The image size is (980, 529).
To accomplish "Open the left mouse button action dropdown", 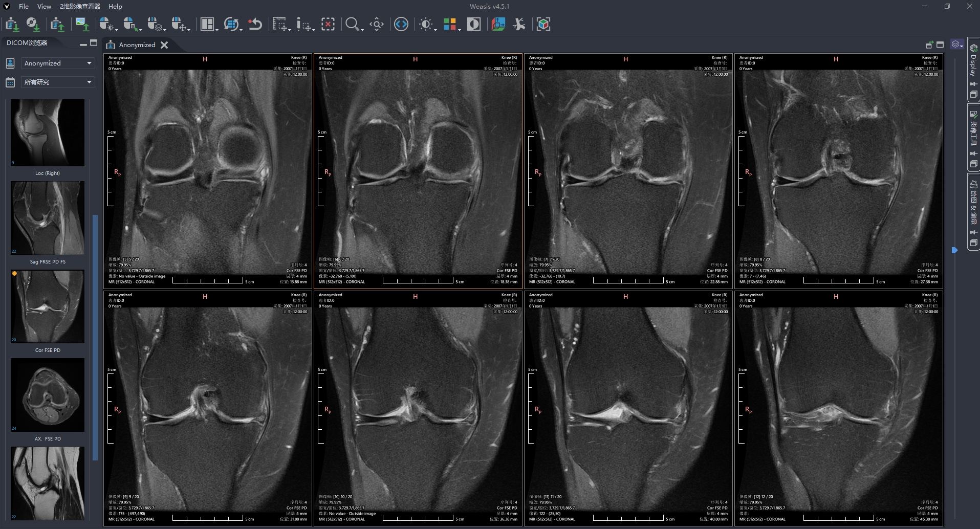I will point(108,24).
